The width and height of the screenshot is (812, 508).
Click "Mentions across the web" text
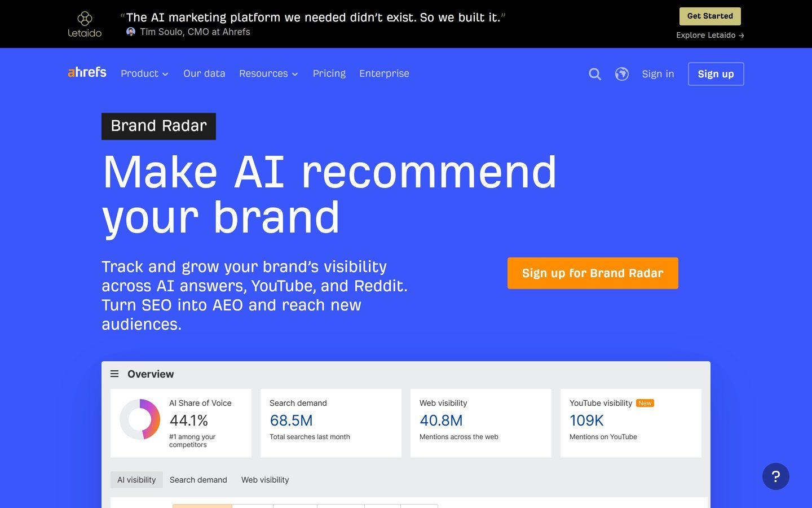(459, 437)
